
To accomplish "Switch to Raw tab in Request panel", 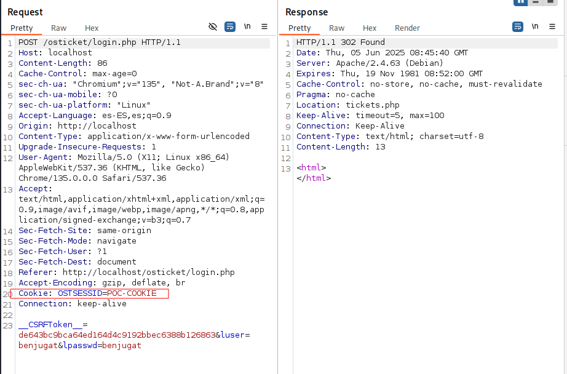I will 59,28.
